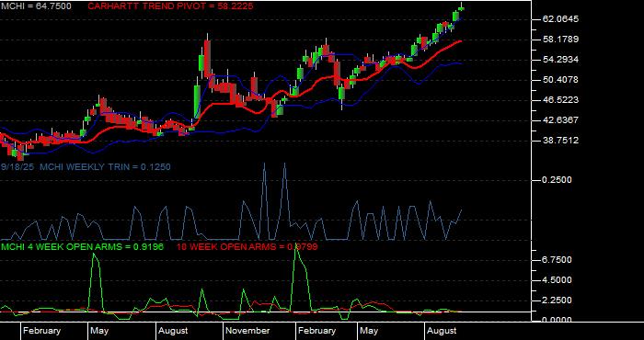Select the 6.7500 ARMS axis value
Viewport: 644px width, 340px height.
click(557, 260)
